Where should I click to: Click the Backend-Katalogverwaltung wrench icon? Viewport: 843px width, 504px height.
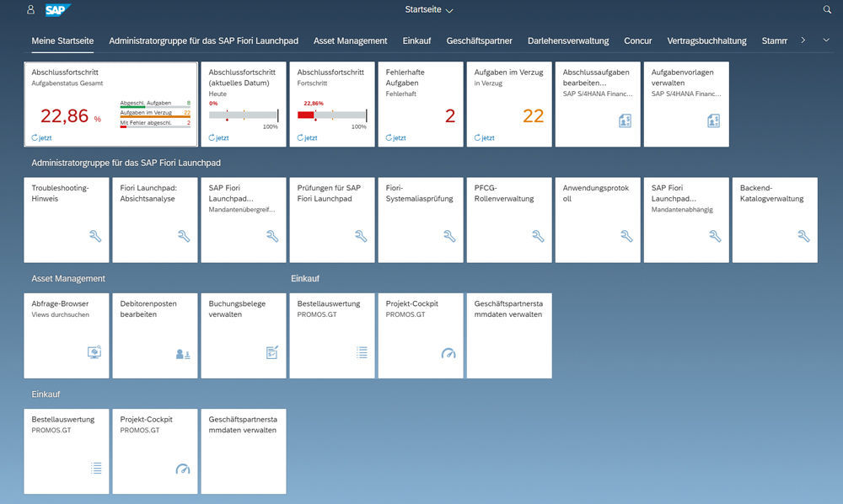point(803,237)
